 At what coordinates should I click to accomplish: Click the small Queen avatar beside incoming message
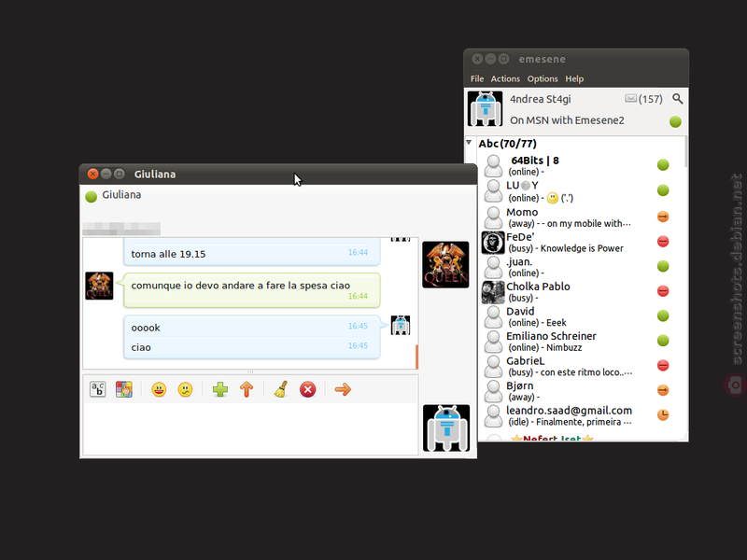(x=99, y=286)
